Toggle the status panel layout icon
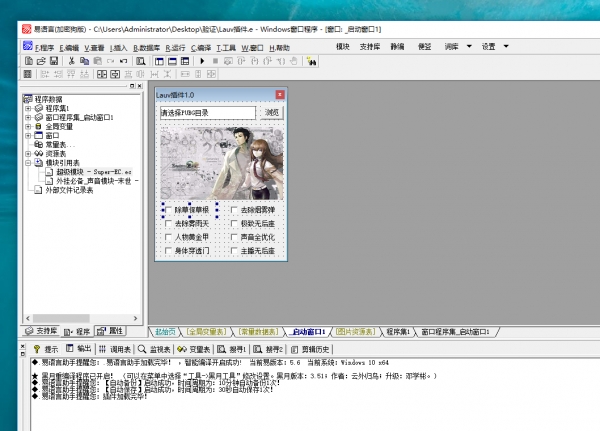The height and width of the screenshot is (431, 600). point(172,61)
